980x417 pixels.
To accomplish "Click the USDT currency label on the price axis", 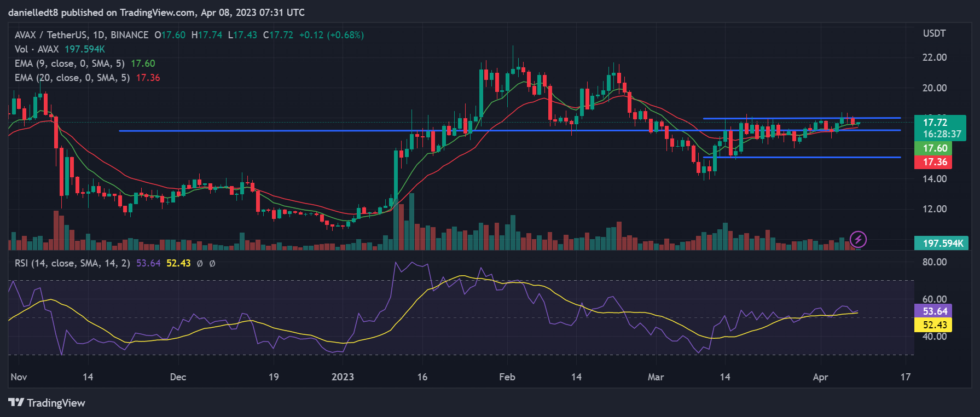I will 934,33.
